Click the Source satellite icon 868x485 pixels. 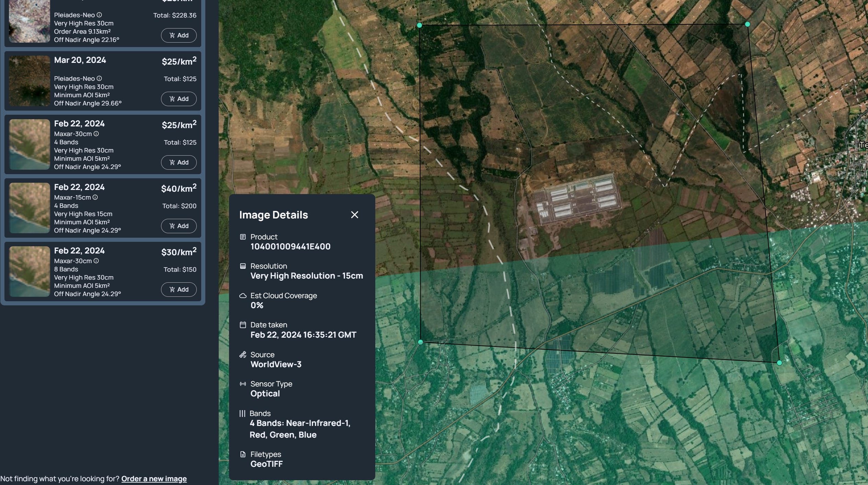[243, 354]
